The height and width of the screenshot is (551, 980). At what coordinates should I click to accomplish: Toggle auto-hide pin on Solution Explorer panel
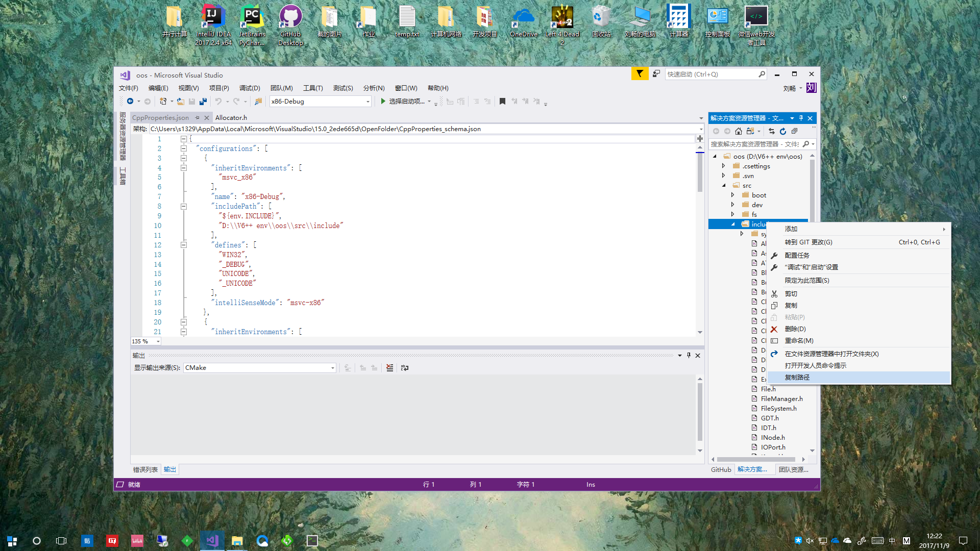click(801, 118)
